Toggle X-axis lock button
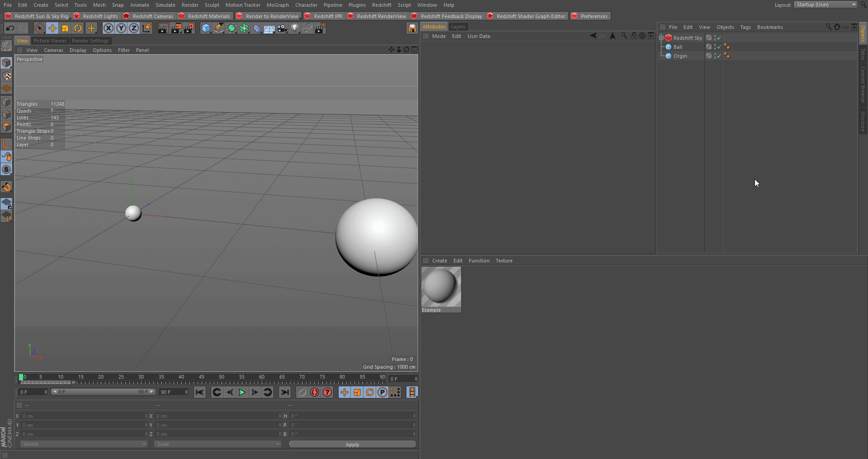 pyautogui.click(x=108, y=28)
